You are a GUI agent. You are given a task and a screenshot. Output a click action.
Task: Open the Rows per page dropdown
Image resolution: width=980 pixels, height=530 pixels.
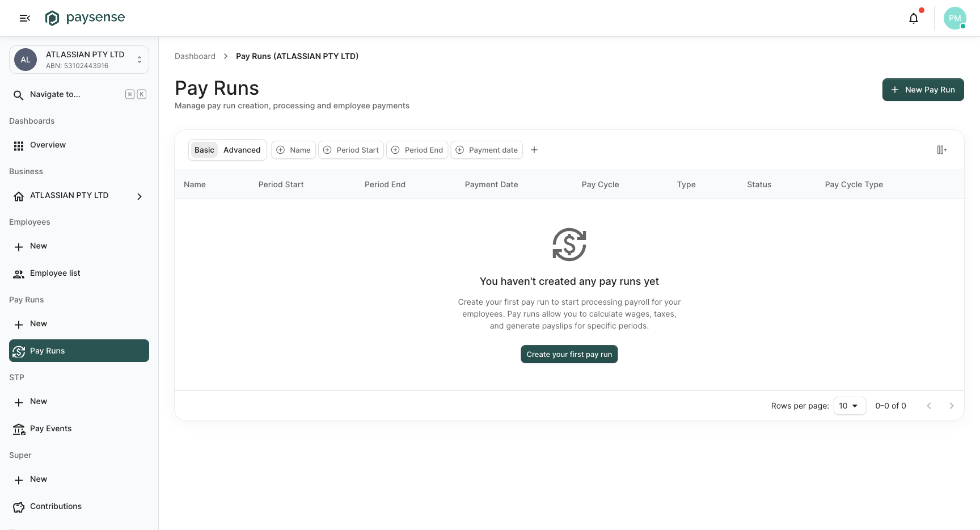pos(850,406)
